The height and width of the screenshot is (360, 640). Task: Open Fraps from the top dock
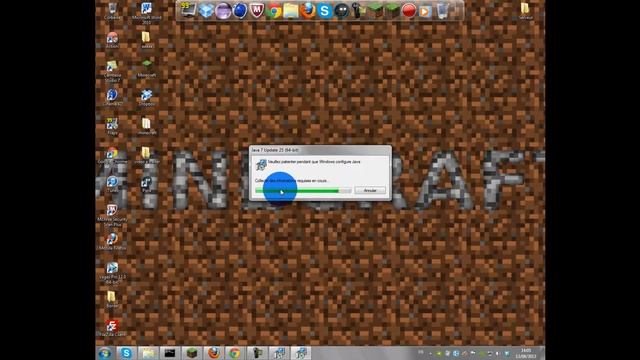pos(188,10)
